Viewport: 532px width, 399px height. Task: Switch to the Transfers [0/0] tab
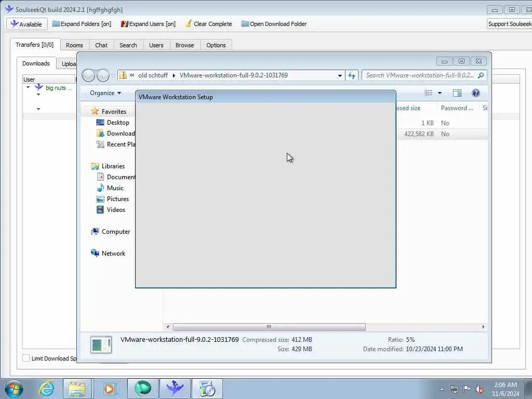pyautogui.click(x=35, y=45)
